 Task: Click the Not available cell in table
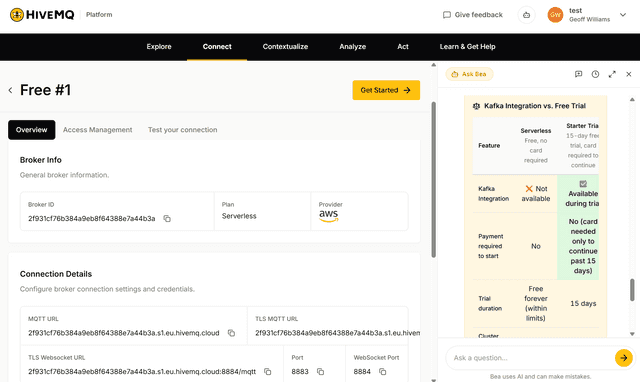[x=536, y=194]
